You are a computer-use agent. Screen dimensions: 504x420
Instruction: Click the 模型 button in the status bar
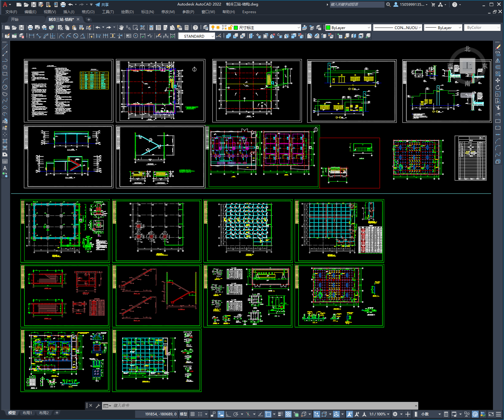tap(184, 414)
